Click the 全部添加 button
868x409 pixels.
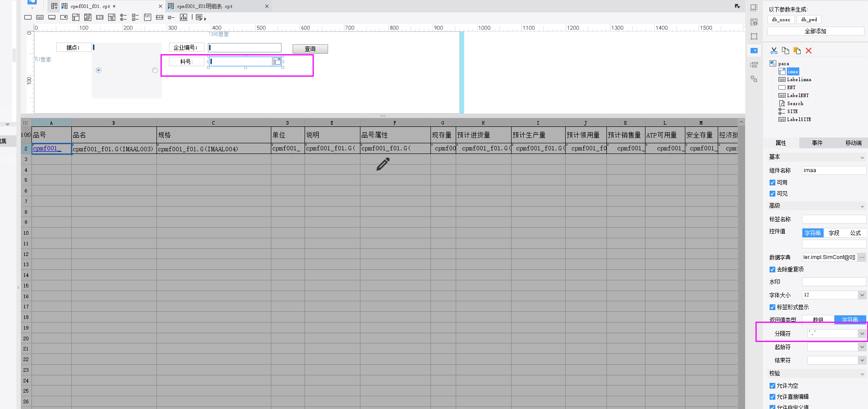(x=816, y=31)
